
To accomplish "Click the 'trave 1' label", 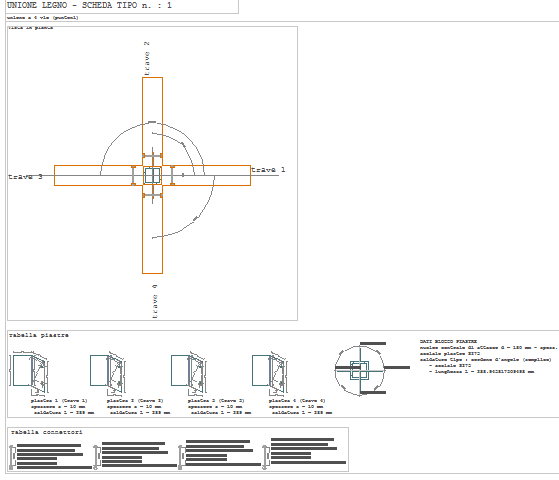I will (x=268, y=170).
